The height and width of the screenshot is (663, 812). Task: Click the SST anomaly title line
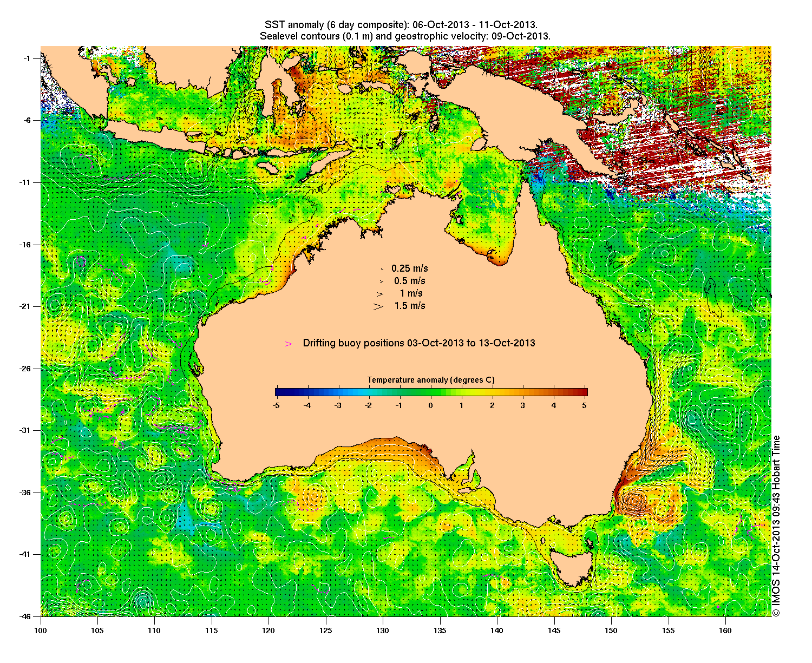(x=401, y=25)
